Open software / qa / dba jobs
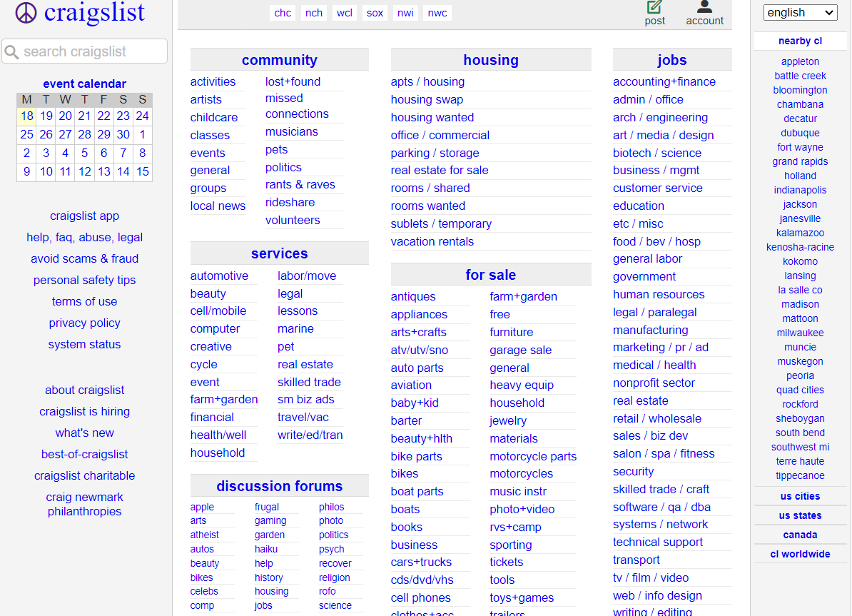 [x=661, y=507]
